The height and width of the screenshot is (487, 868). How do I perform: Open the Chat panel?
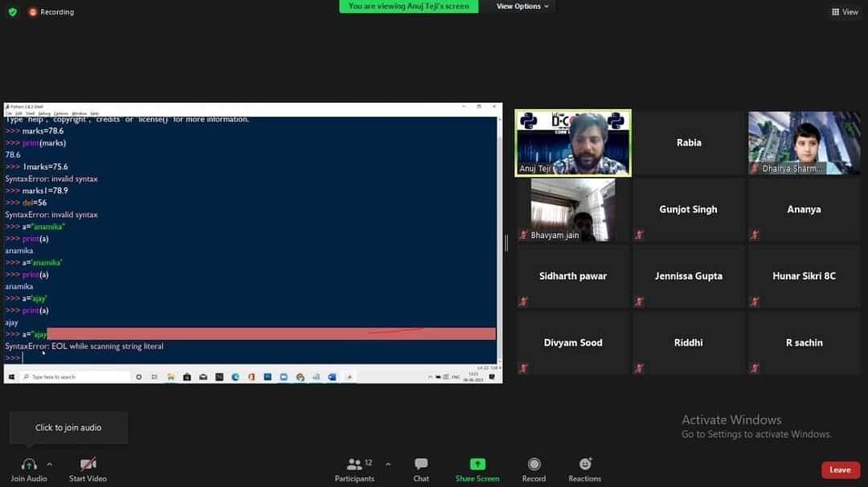[421, 469]
